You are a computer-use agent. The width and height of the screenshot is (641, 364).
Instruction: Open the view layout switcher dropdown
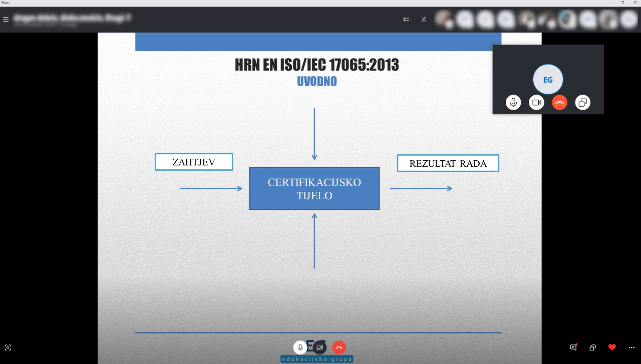pyautogui.click(x=406, y=20)
